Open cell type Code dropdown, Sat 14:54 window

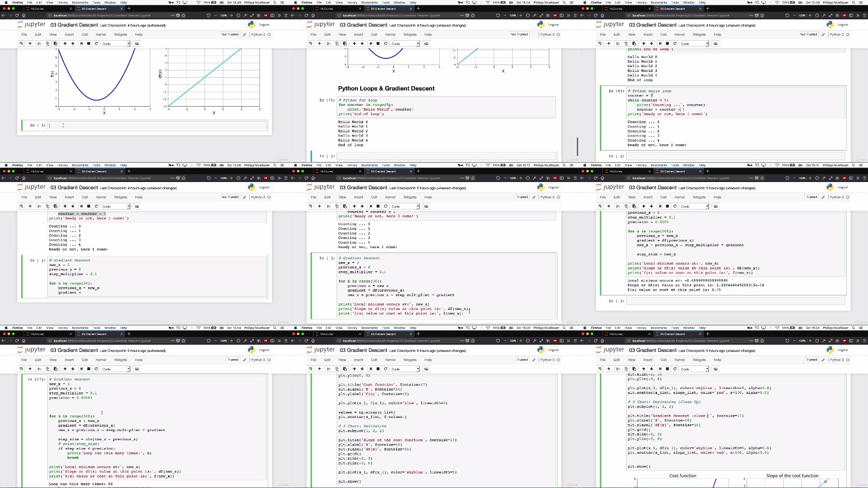405,43
